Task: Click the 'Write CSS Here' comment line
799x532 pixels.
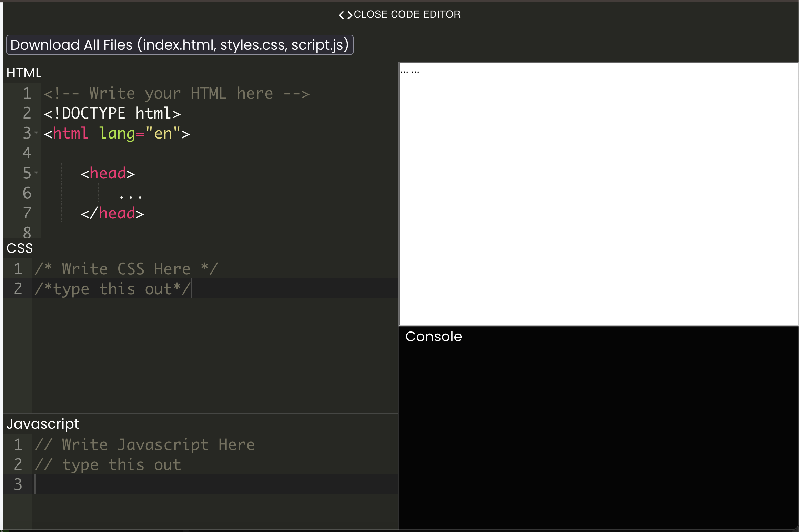Action: pos(126,269)
